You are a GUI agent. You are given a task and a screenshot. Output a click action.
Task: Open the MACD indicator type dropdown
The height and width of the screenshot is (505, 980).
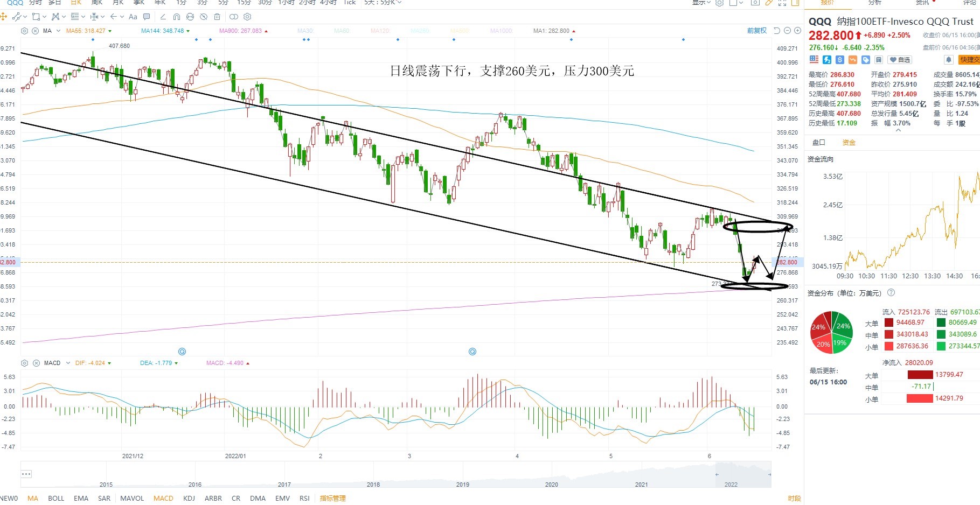pos(68,363)
